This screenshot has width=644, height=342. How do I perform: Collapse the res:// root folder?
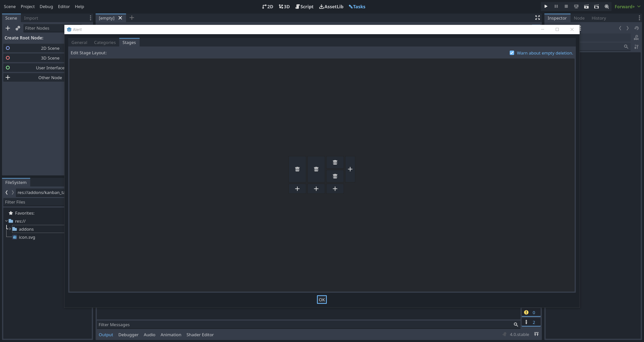(6, 221)
